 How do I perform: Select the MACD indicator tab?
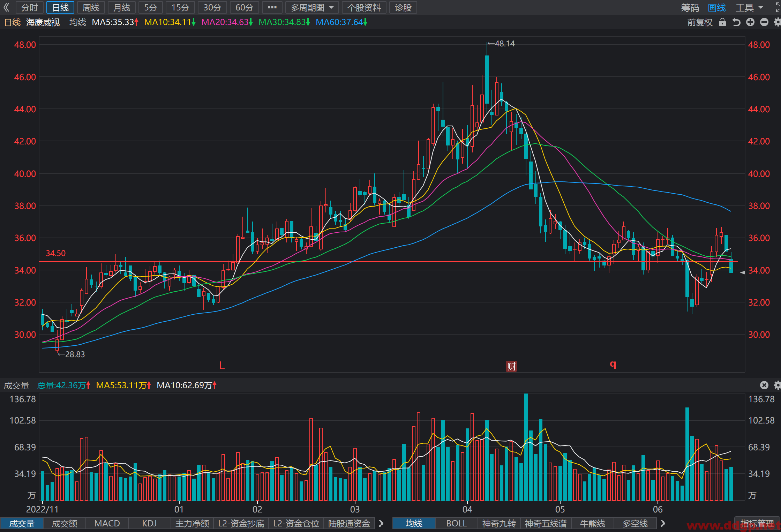pyautogui.click(x=107, y=523)
